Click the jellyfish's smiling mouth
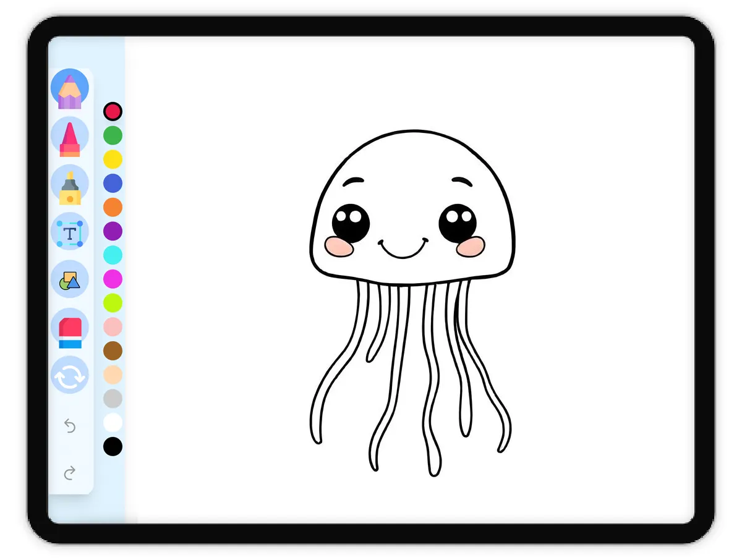The image size is (742, 560). point(403,248)
